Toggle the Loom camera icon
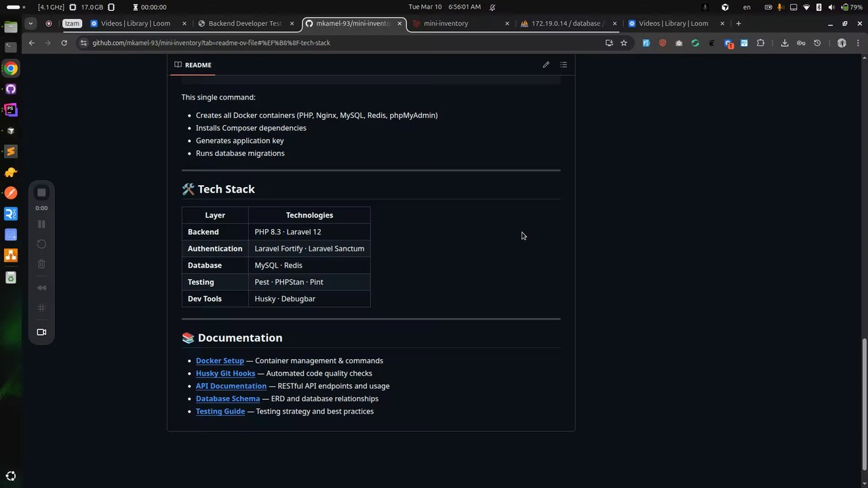Screen dimensions: 868x488 click(x=41, y=332)
